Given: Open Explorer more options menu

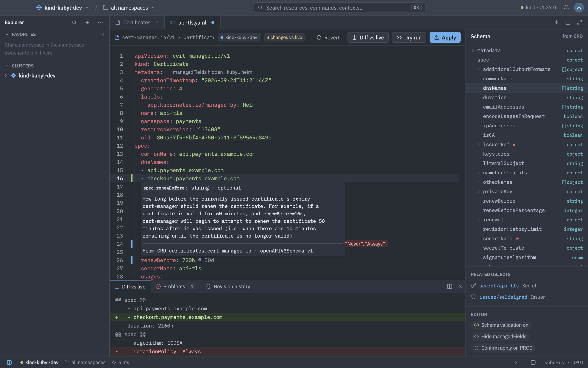Looking at the screenshot, I should coord(100,22).
